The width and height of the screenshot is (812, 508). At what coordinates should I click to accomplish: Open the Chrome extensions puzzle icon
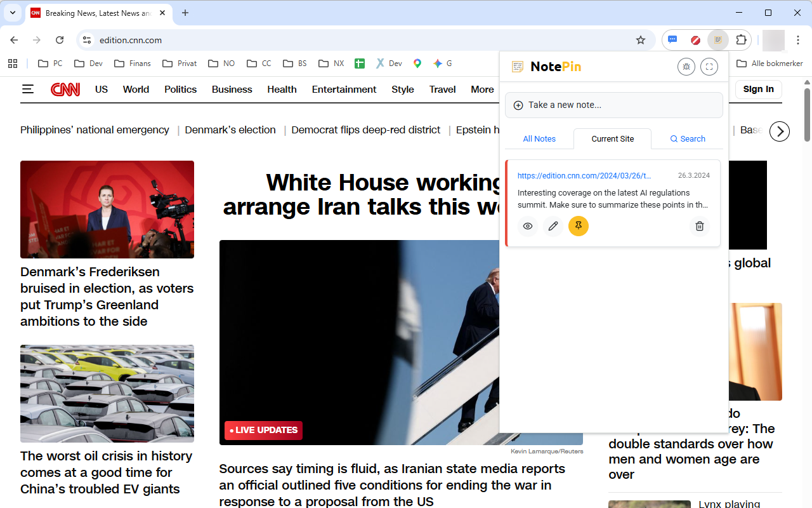coord(741,40)
